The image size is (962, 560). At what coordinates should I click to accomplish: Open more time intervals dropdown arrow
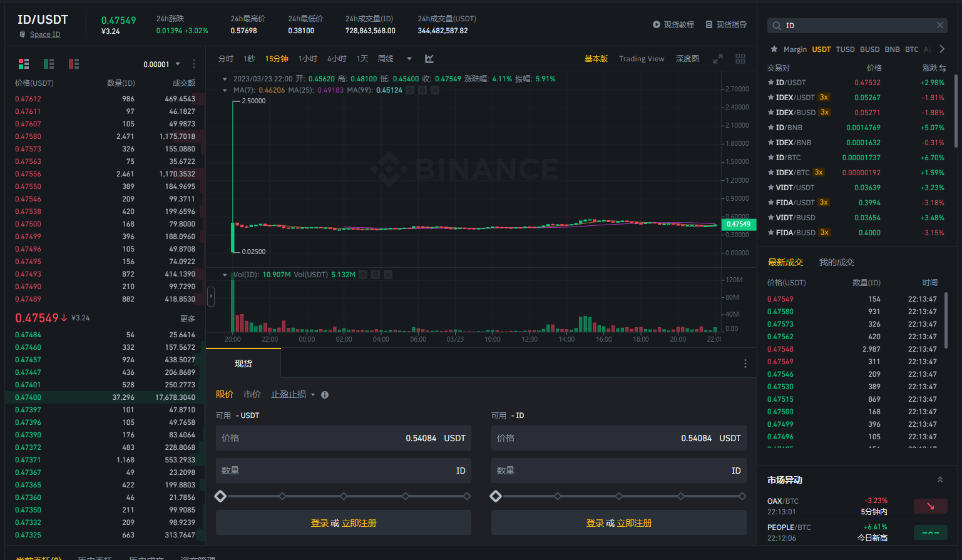pos(409,59)
